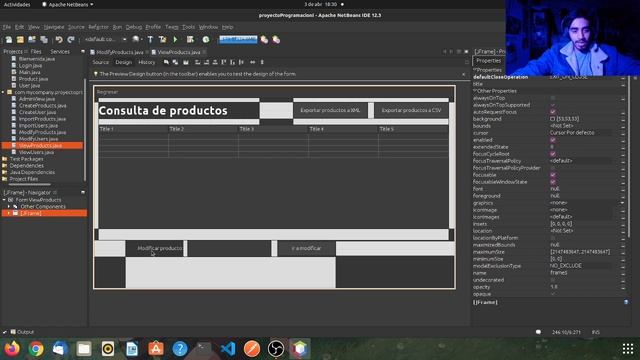
Task: Toggle the enabled property checkbox
Action: click(553, 140)
